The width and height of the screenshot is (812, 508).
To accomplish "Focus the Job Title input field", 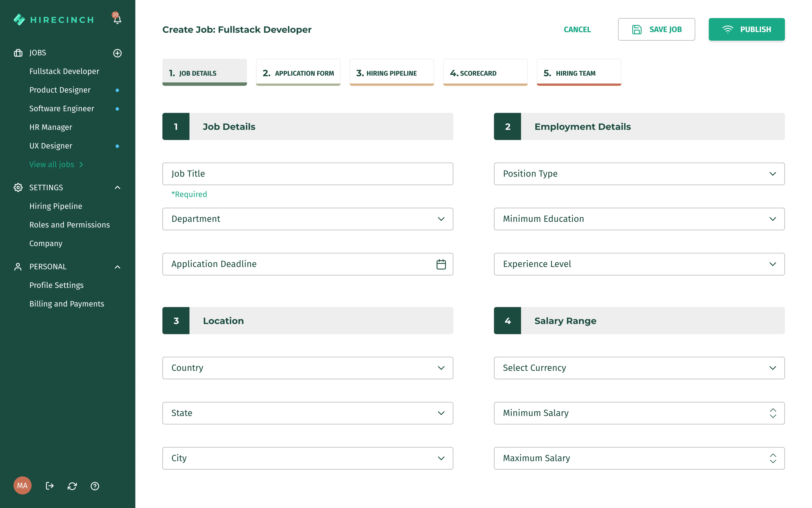I will [308, 174].
